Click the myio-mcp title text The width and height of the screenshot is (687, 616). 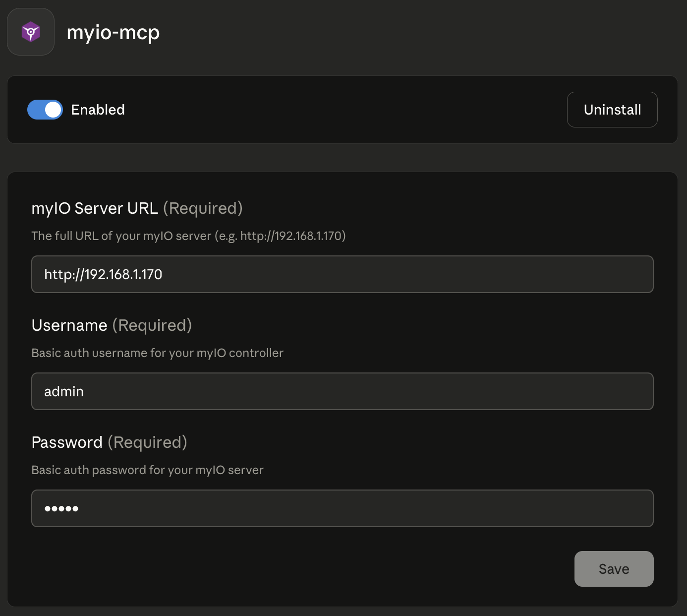(x=113, y=33)
